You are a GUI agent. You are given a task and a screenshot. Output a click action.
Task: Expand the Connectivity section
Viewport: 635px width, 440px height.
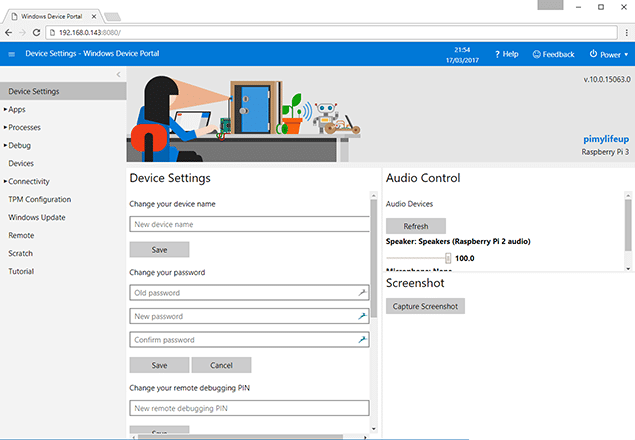5,181
